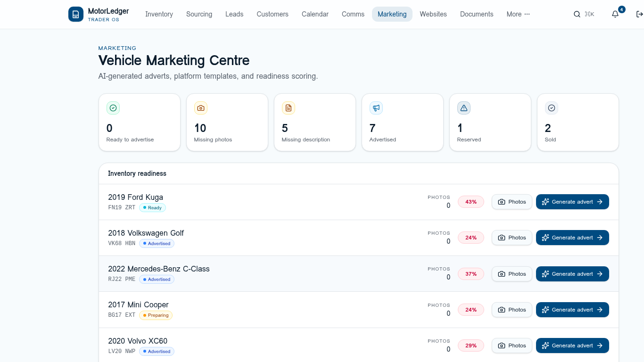Viewport: 644px width, 362px height.
Task: Select the 2017 Mini Cooper title
Action: (x=138, y=304)
